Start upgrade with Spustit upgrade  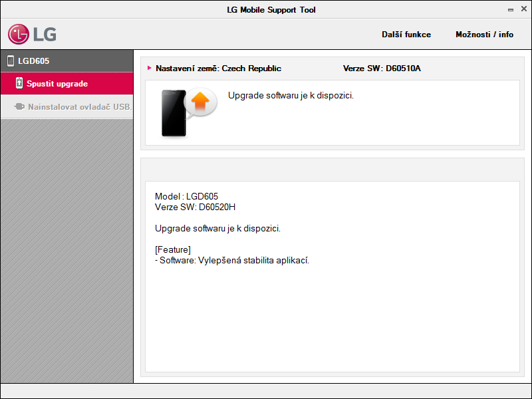(x=67, y=84)
